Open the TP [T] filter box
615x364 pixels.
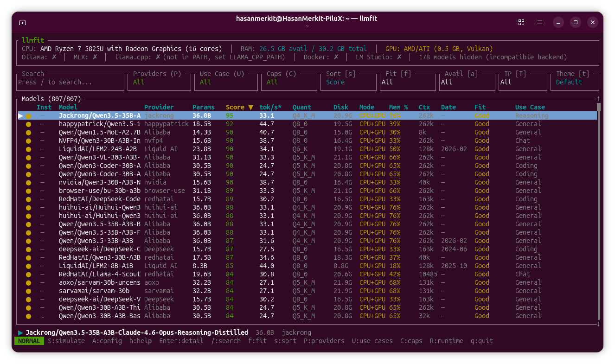tap(523, 82)
